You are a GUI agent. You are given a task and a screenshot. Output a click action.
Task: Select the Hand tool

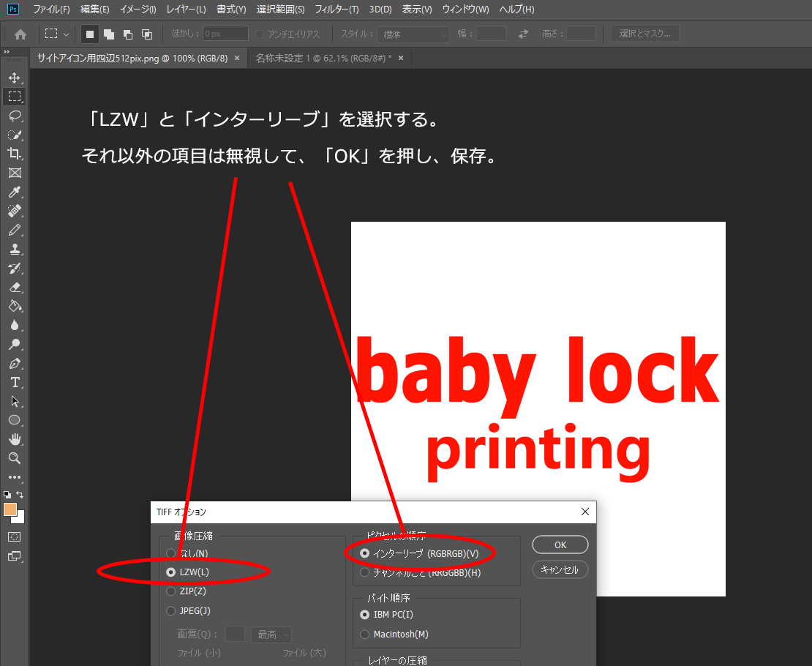14,439
